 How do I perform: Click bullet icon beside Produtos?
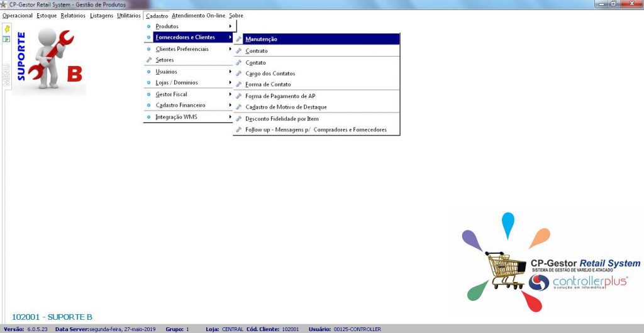[148, 26]
